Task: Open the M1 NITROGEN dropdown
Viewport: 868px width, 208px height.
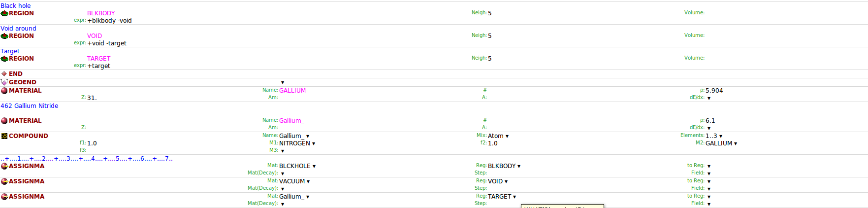Action: click(297, 143)
